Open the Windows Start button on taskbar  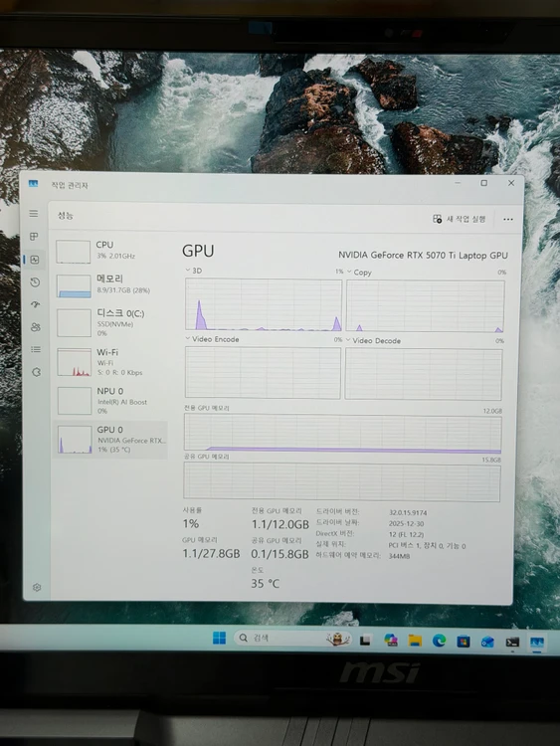point(220,638)
